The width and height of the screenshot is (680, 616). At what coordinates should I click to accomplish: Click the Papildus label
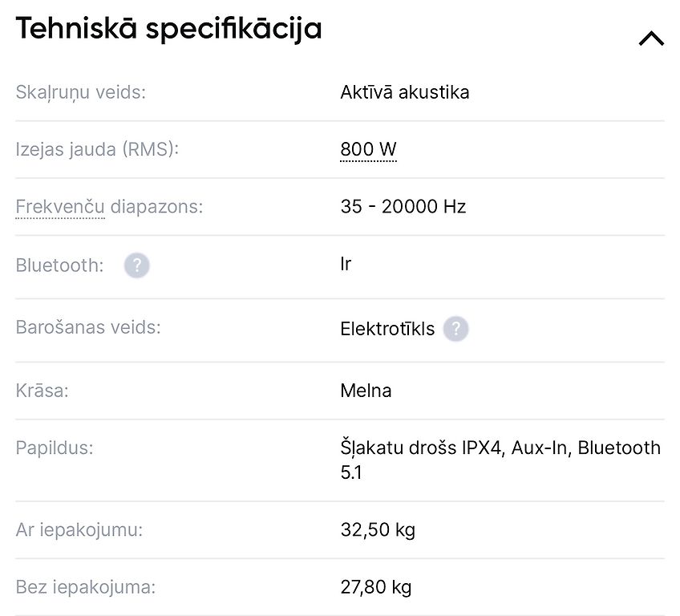tap(55, 448)
